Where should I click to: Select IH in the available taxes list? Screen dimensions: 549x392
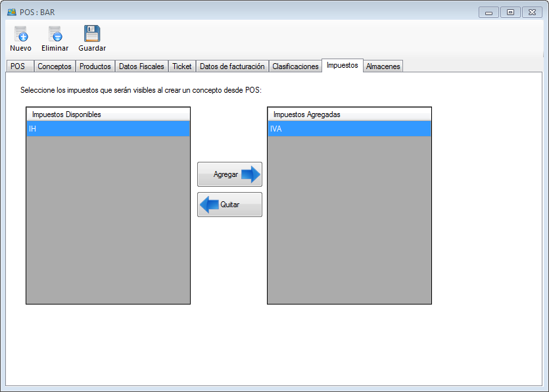tap(108, 129)
